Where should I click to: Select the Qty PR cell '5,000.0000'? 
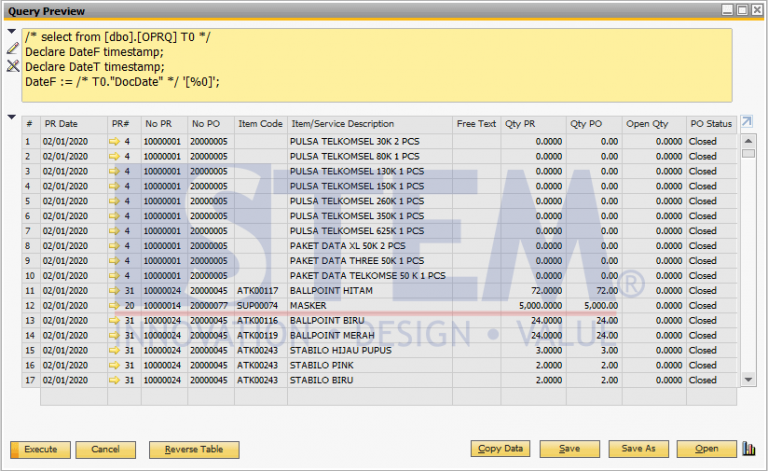pyautogui.click(x=533, y=306)
